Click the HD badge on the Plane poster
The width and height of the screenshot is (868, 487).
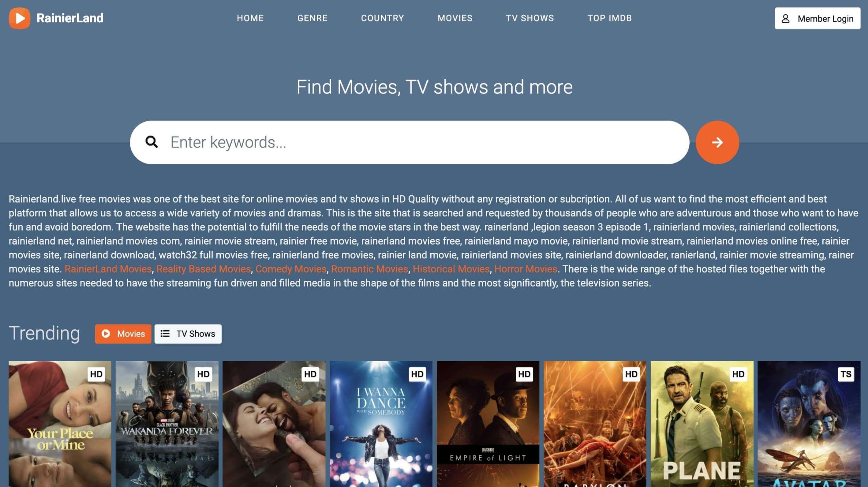point(738,374)
